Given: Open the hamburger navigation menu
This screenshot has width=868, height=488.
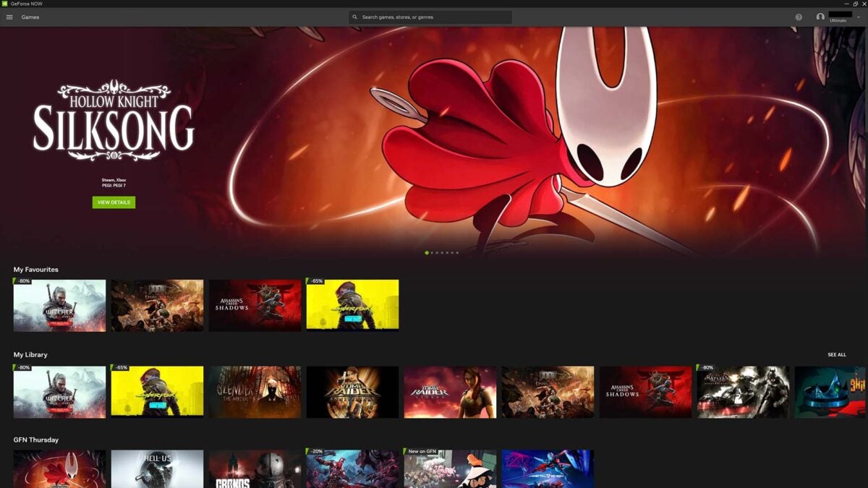Looking at the screenshot, I should click(x=9, y=17).
